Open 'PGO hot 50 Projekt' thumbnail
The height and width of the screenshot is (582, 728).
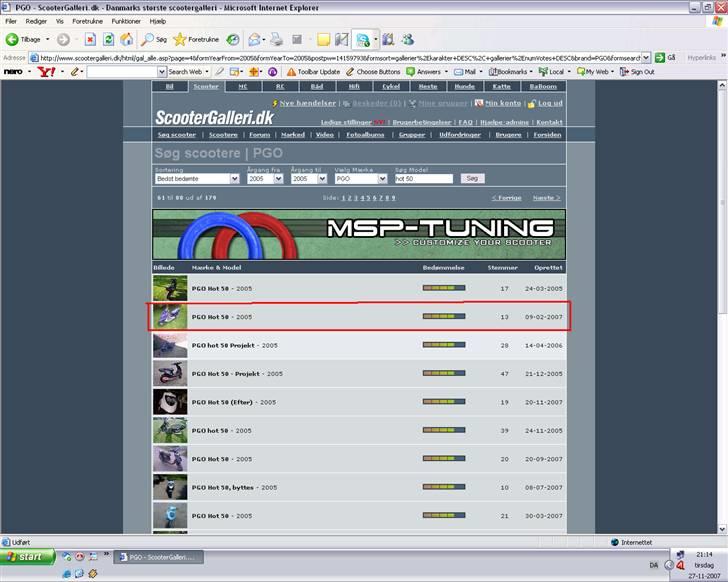click(170, 345)
